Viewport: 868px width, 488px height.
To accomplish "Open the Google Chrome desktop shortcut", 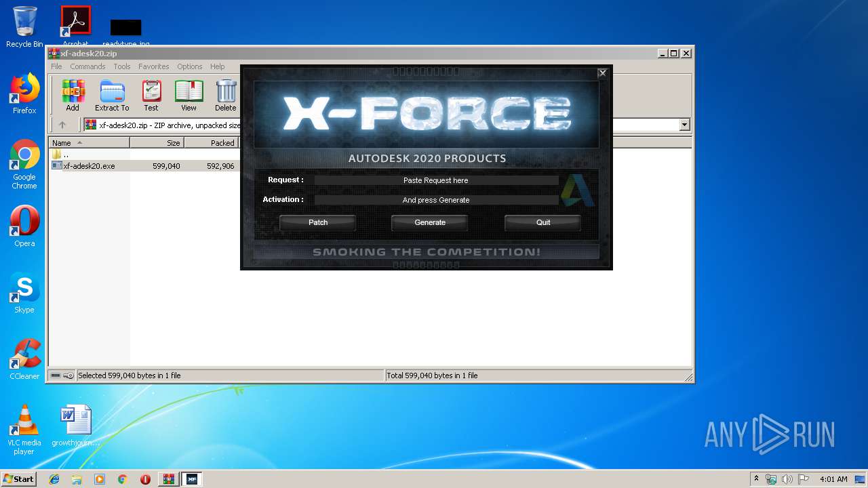I will click(x=24, y=164).
